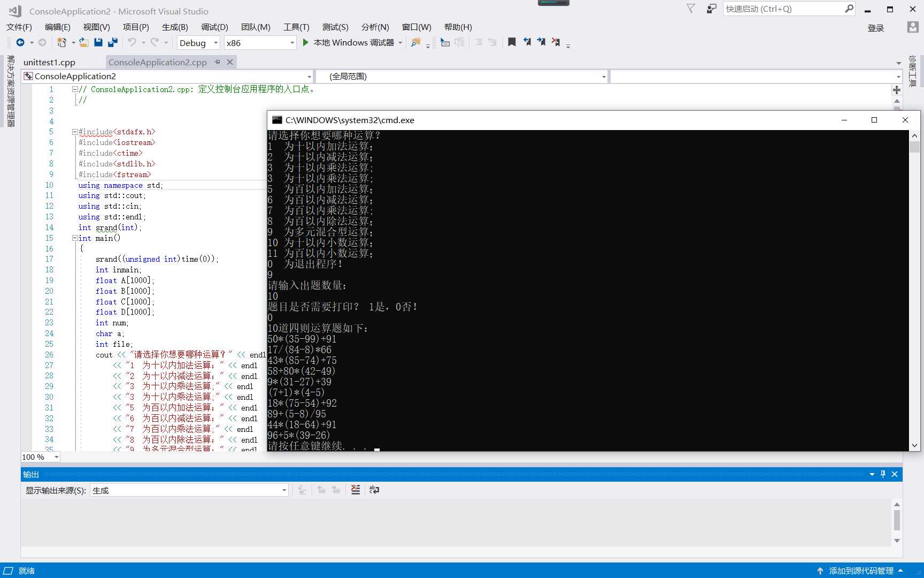Go to the next bookmark icon

(541, 42)
